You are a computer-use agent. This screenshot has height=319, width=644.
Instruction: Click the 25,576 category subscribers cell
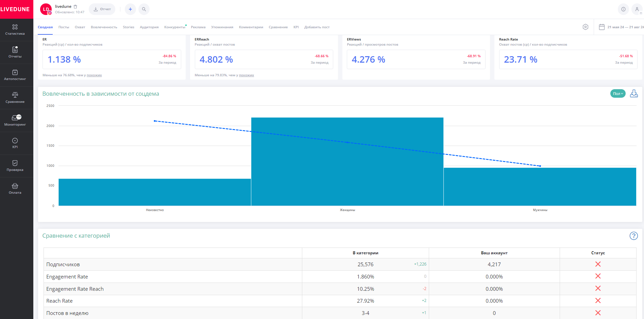(x=366, y=265)
